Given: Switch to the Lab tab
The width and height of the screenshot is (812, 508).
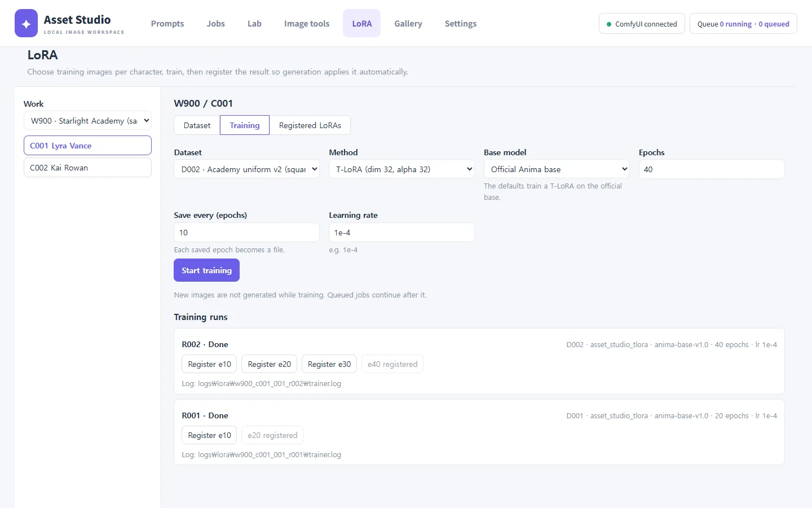Looking at the screenshot, I should (x=254, y=24).
